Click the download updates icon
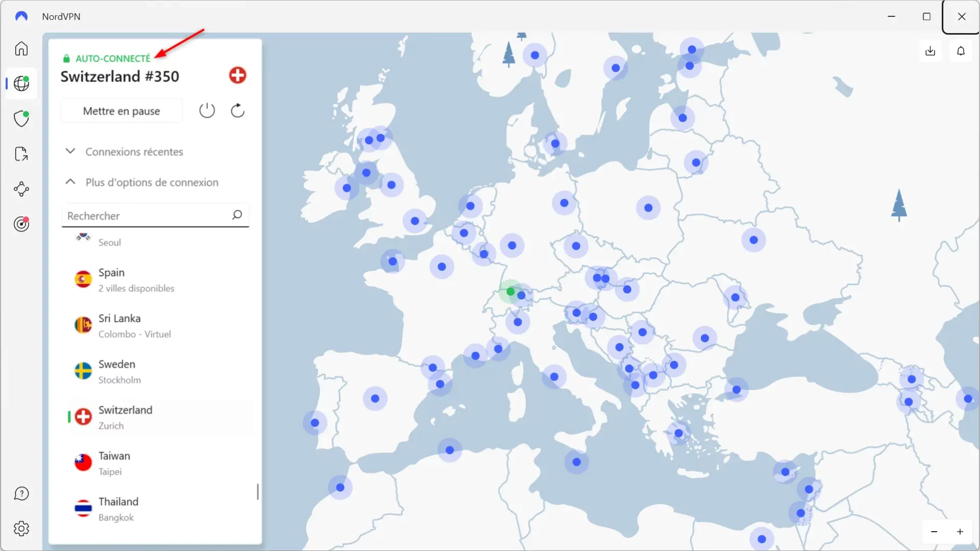 pos(930,51)
